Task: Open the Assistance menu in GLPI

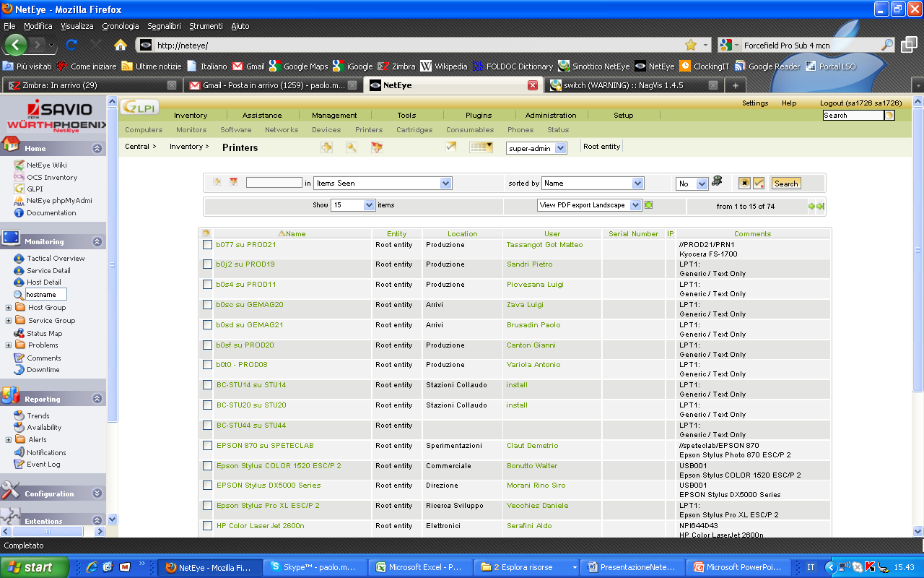Action: coord(262,116)
